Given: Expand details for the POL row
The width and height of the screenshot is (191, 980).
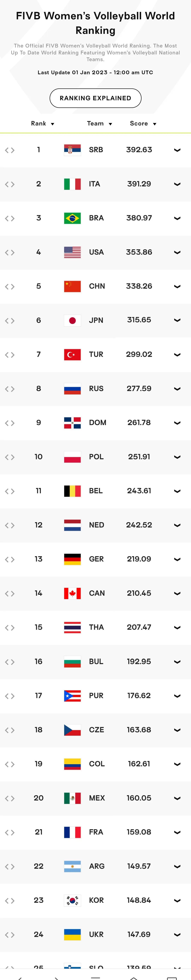Looking at the screenshot, I should 177,457.
